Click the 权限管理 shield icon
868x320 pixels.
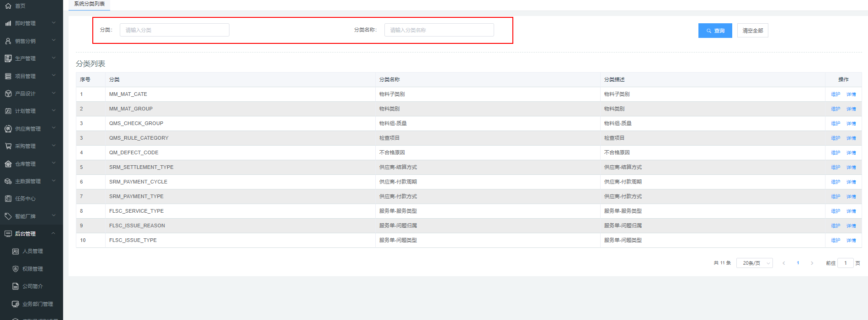tap(16, 269)
